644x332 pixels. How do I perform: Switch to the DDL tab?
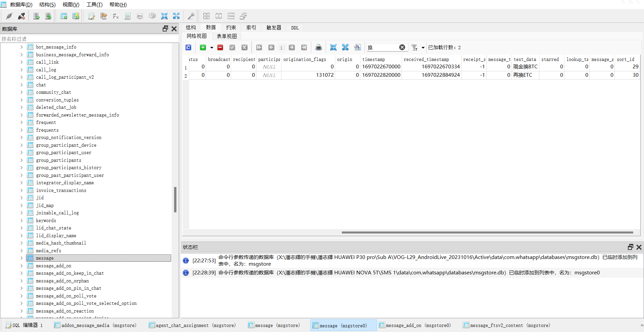click(295, 27)
